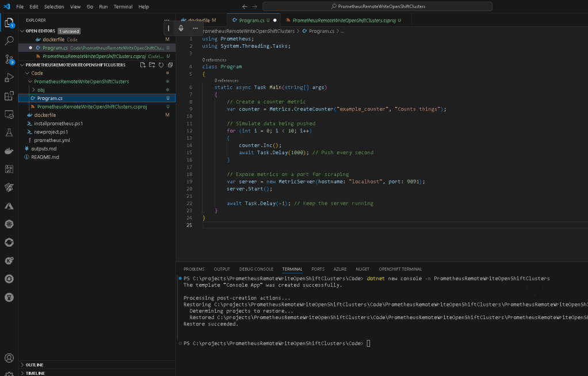Open the Output panel tab
Viewport: 588px width, 376px height.
pos(222,269)
